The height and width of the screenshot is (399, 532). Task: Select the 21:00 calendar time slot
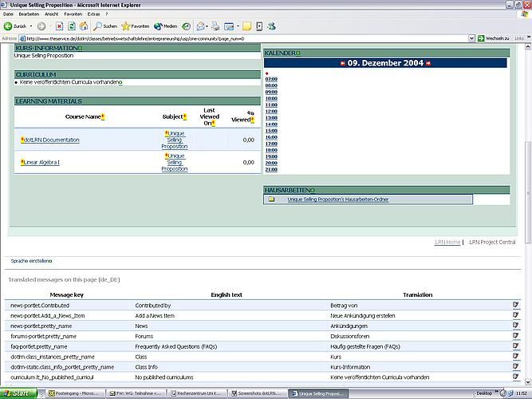[x=271, y=169]
